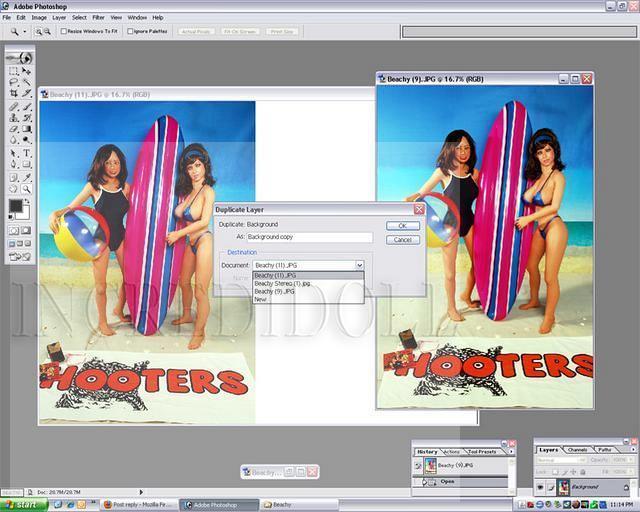
Task: Select the Magic Wand tool
Action: (27, 82)
